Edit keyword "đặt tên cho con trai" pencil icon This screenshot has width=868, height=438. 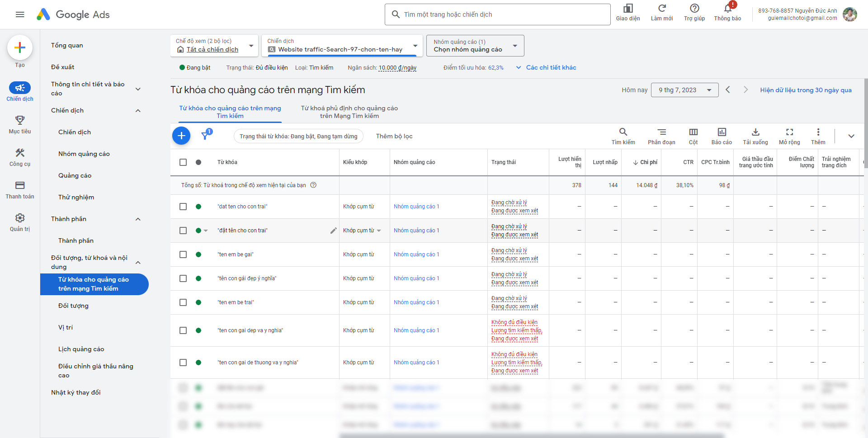click(334, 231)
